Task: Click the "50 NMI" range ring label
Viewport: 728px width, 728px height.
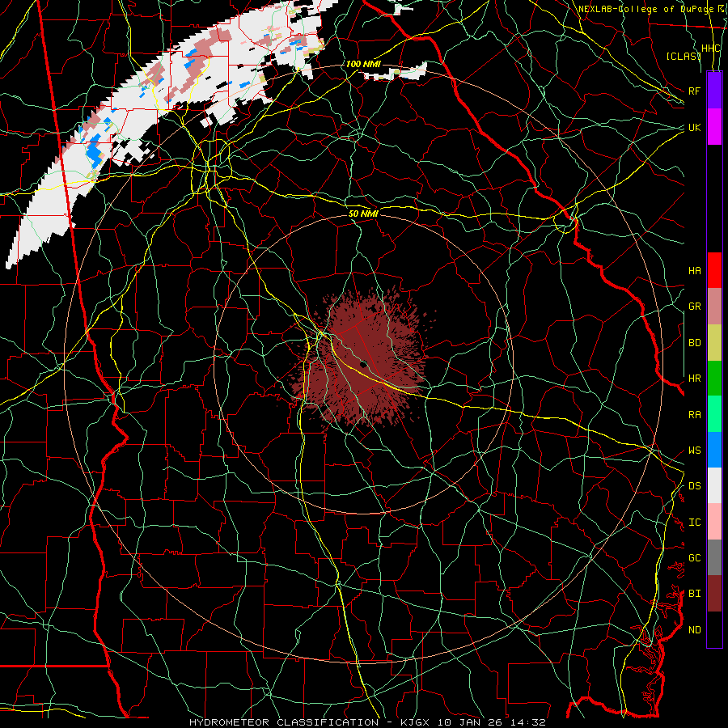Action: click(x=363, y=214)
